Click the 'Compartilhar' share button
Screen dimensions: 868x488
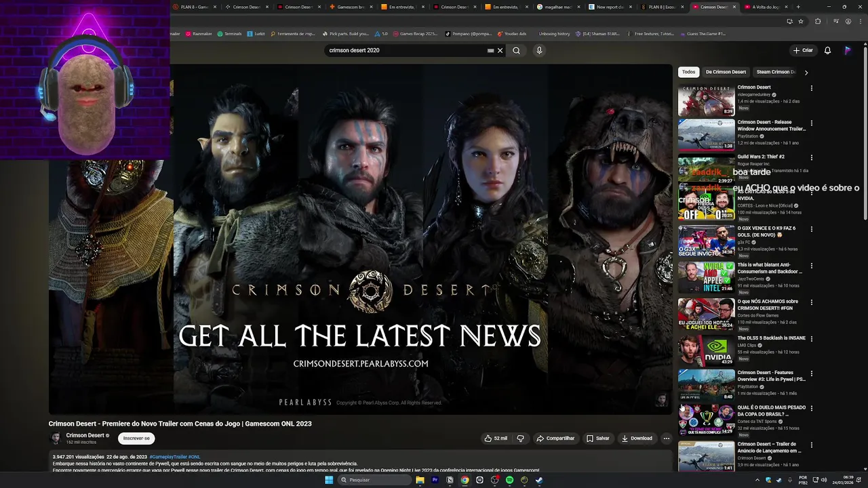[555, 439]
